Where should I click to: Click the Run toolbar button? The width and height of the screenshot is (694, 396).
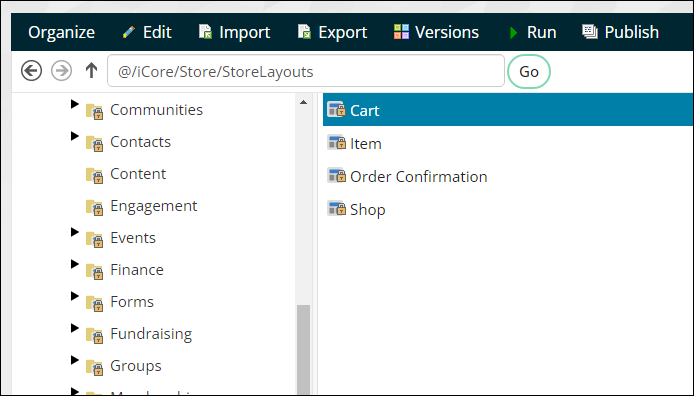532,32
